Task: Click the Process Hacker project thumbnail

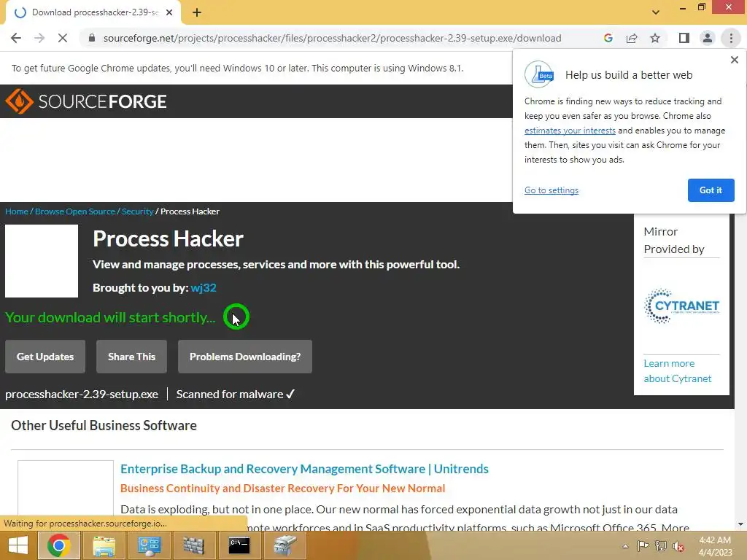Action: [x=42, y=261]
